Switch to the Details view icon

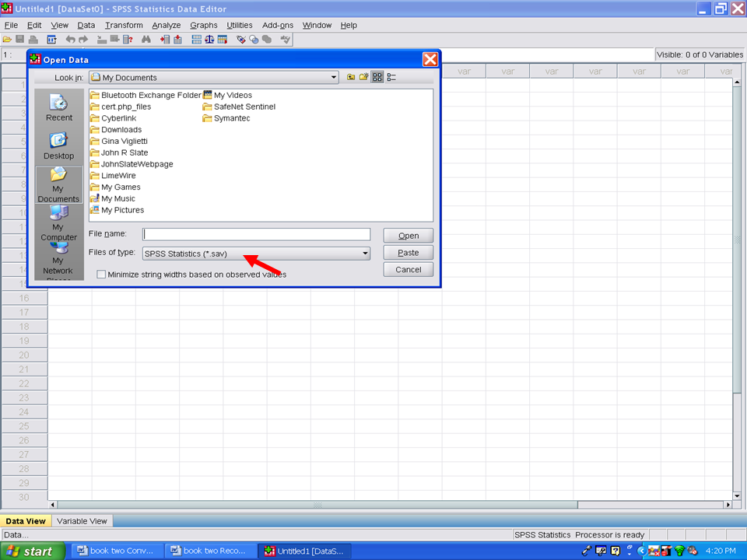tap(391, 77)
